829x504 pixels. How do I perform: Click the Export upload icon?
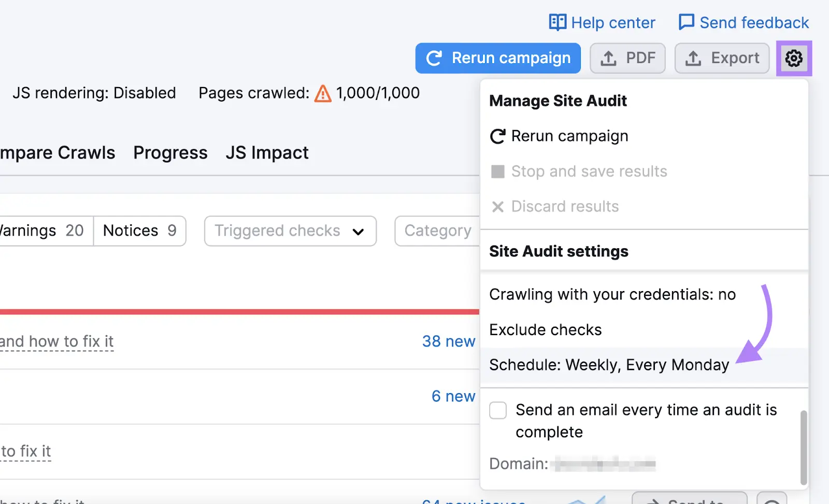pos(693,58)
